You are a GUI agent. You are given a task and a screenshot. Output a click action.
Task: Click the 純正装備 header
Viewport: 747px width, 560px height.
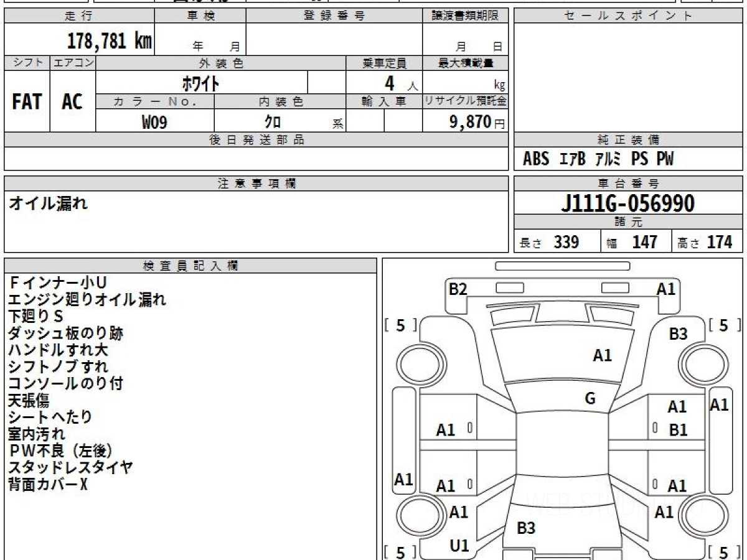click(628, 140)
